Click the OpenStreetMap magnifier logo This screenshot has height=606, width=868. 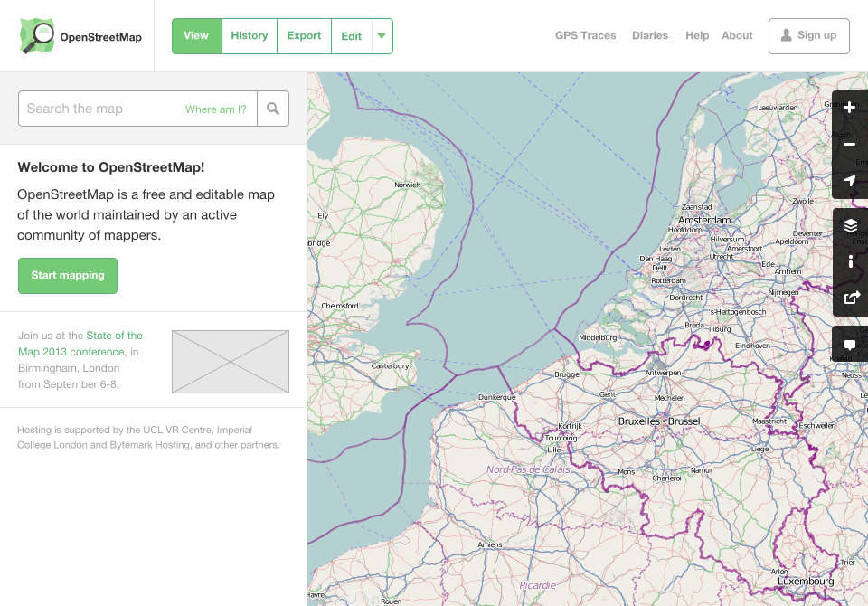(37, 36)
